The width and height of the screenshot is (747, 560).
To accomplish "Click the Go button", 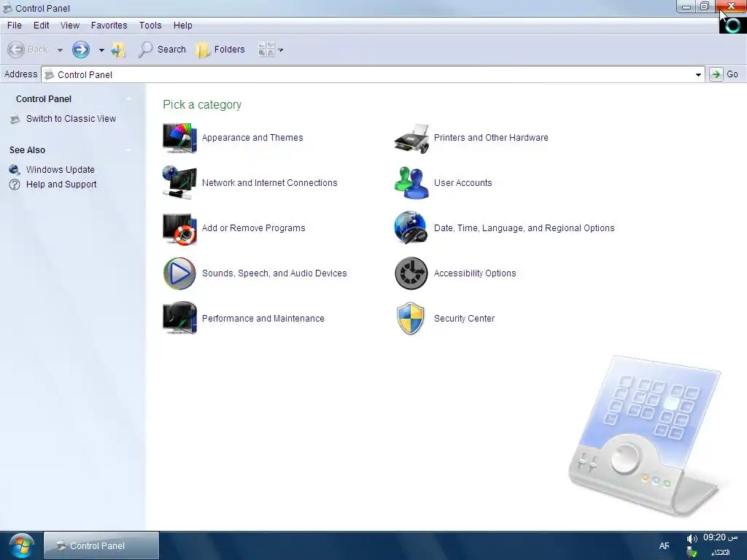I will (x=725, y=74).
